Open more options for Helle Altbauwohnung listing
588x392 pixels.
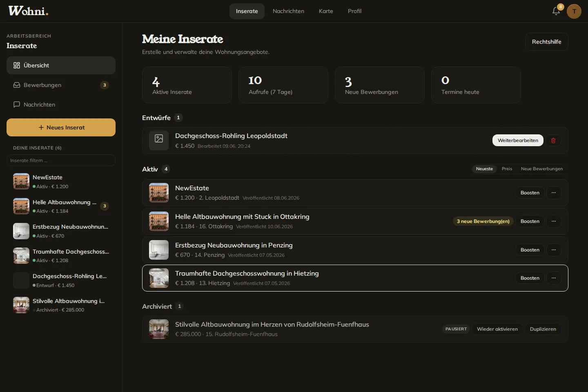pyautogui.click(x=554, y=221)
